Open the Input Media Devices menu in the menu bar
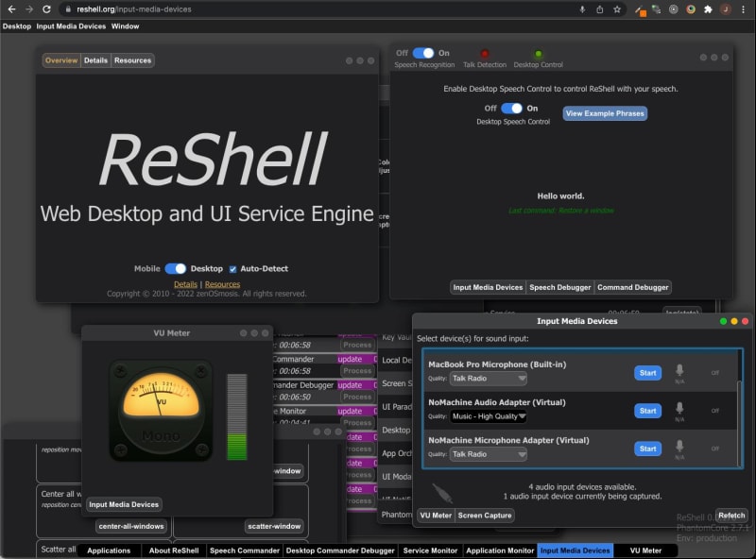 [71, 26]
